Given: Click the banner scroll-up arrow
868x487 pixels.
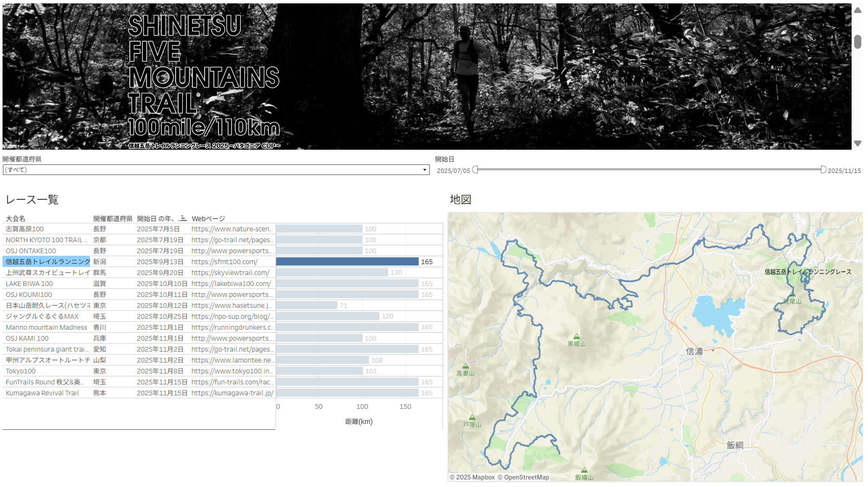Looking at the screenshot, I should click(857, 10).
